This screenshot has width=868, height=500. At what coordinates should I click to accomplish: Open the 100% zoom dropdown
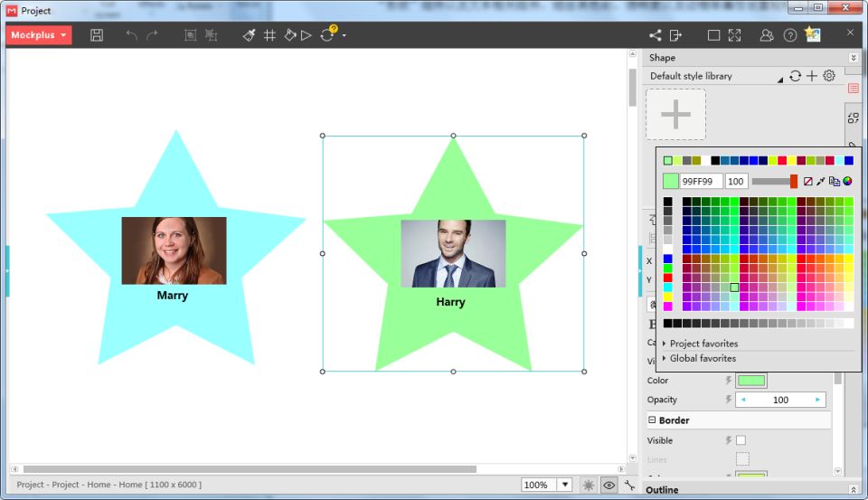pyautogui.click(x=564, y=486)
